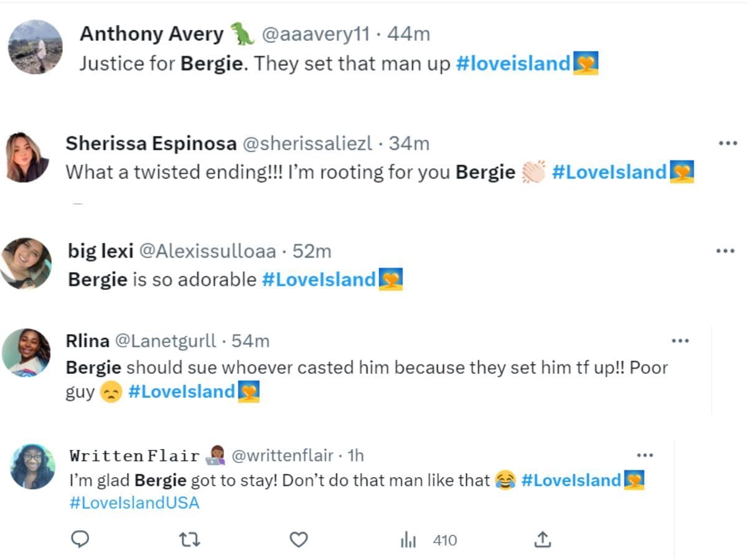Open more options on WrittenFlair's tweet
Viewport: 747px width, 560px height.
point(645,455)
